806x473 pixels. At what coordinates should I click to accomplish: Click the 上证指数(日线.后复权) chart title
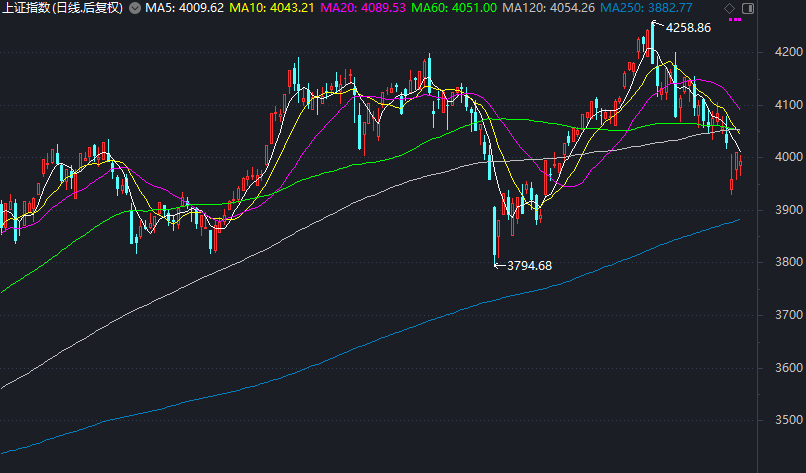pyautogui.click(x=62, y=8)
